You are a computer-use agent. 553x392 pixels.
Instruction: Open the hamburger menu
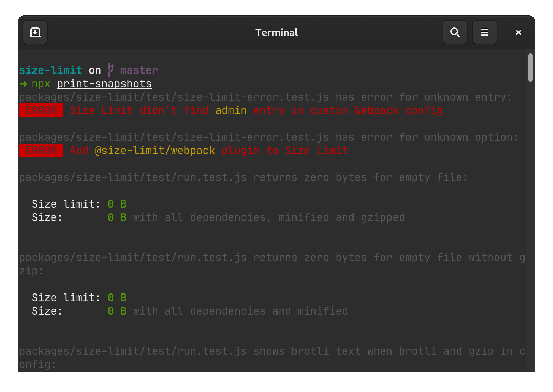pyautogui.click(x=485, y=32)
